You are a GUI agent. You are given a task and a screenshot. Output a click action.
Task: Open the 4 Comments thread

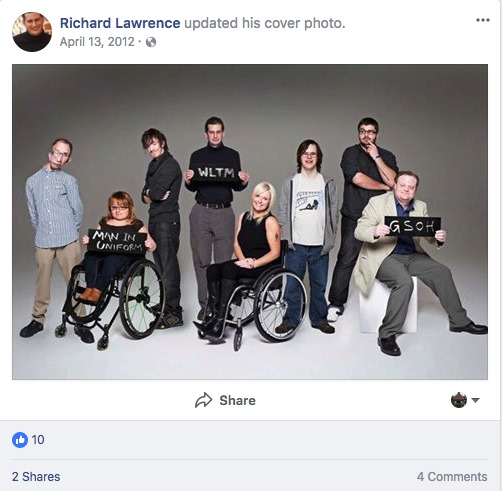coord(452,477)
